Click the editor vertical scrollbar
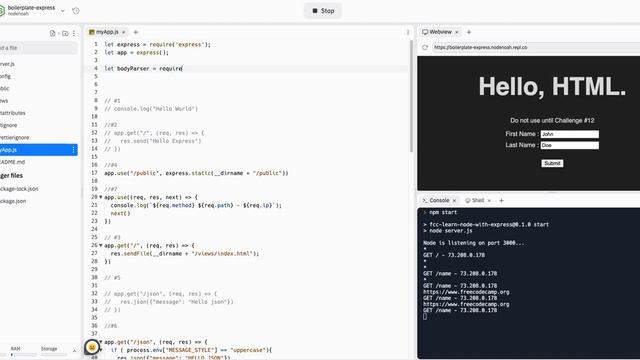This screenshot has width=640, height=360. click(411, 96)
